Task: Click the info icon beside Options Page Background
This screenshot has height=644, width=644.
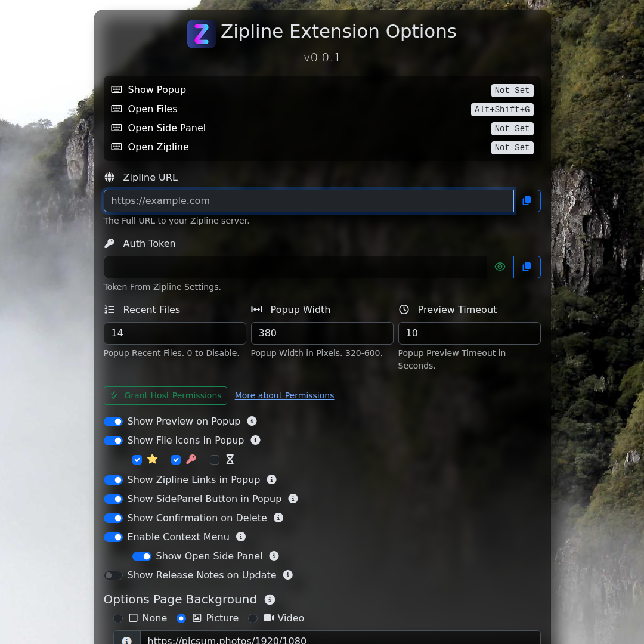Action: [269, 600]
